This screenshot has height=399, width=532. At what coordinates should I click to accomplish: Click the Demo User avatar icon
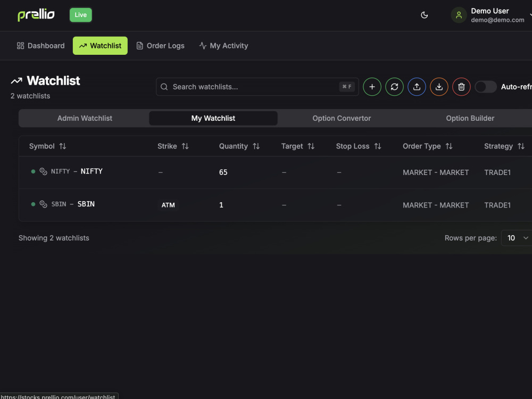tap(459, 15)
